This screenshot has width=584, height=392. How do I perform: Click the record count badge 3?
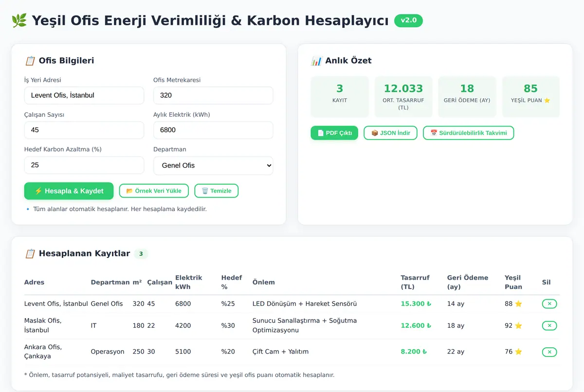141,254
